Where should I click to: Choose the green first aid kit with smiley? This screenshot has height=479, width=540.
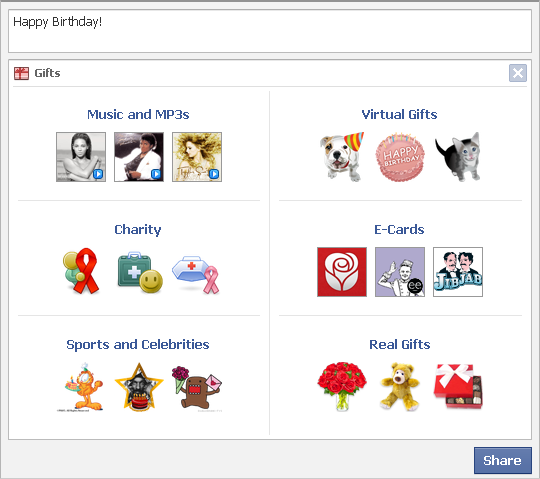[139, 272]
